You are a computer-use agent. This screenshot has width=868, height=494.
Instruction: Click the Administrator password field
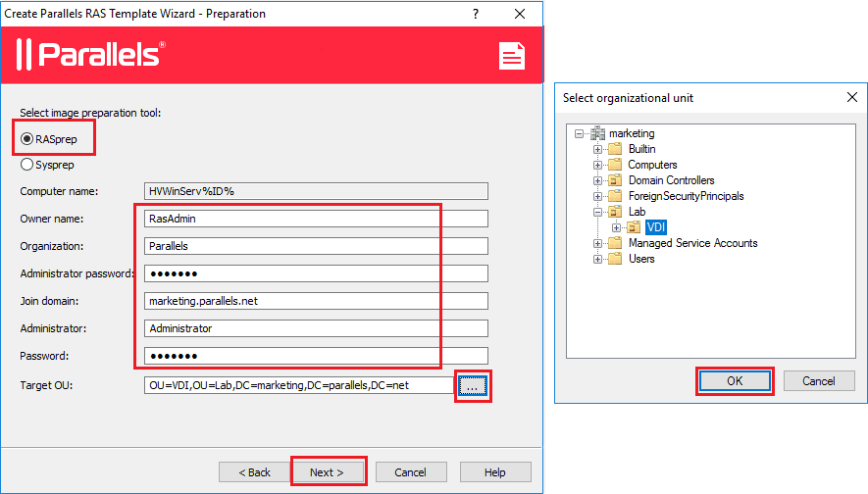pos(316,273)
